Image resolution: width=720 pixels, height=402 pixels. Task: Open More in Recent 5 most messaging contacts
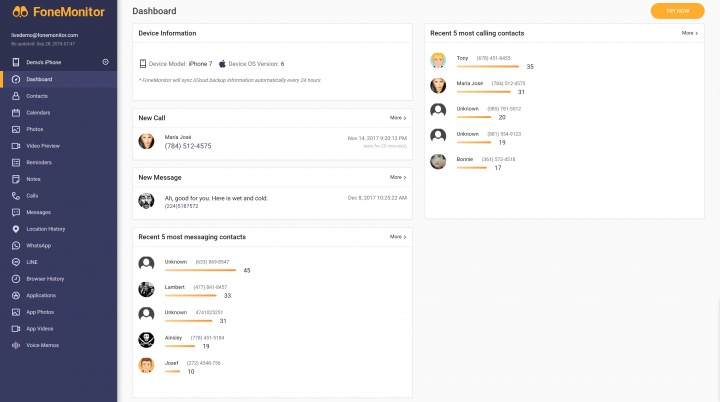click(398, 237)
